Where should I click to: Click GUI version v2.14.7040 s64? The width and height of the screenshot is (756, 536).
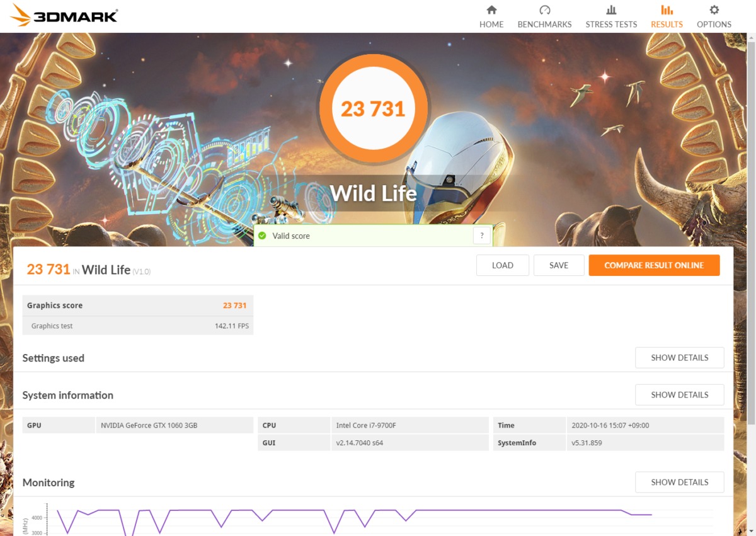point(360,443)
